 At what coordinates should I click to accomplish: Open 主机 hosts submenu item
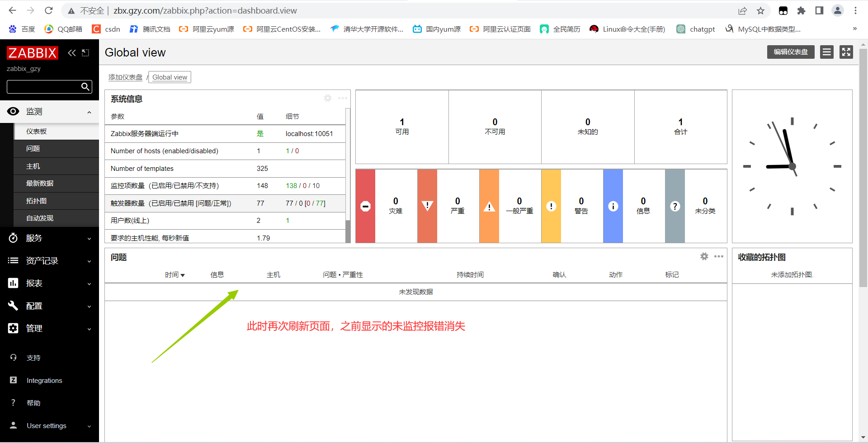(x=57, y=166)
